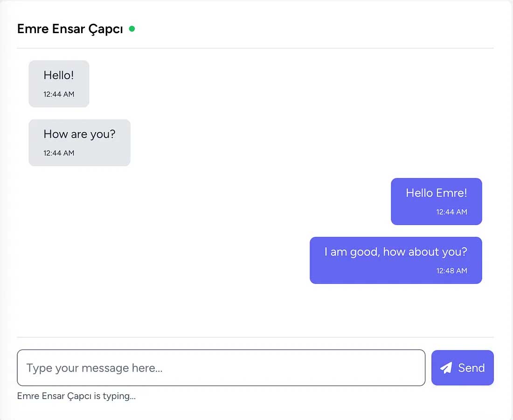Click the 12:44 AM timestamp under "Hello!"
Image resolution: width=513 pixels, height=420 pixels.
(x=59, y=94)
